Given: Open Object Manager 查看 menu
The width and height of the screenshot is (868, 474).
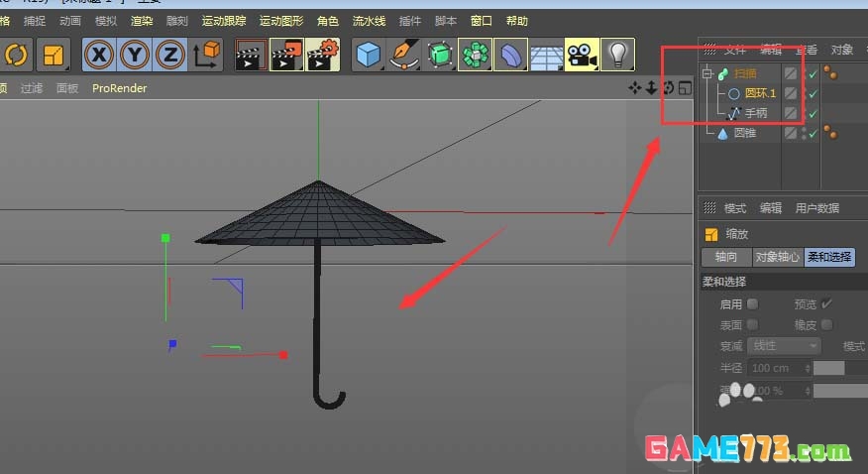Looking at the screenshot, I should coord(807,50).
